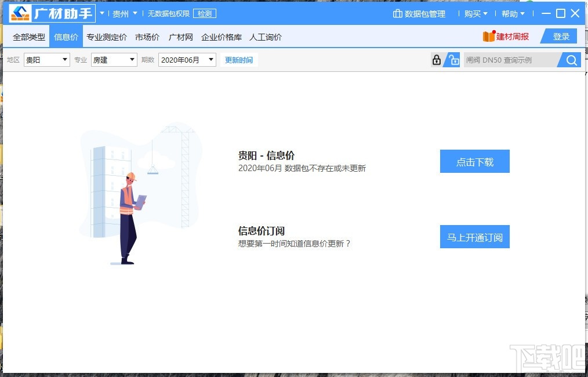Click the 检测 data permission check
The image size is (588, 377).
[205, 13]
